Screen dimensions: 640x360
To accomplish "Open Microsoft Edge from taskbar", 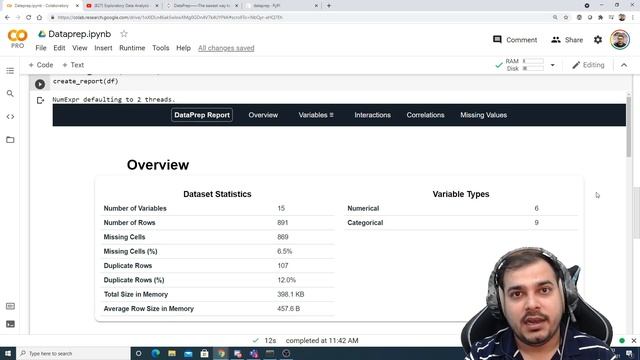I will (x=156, y=353).
